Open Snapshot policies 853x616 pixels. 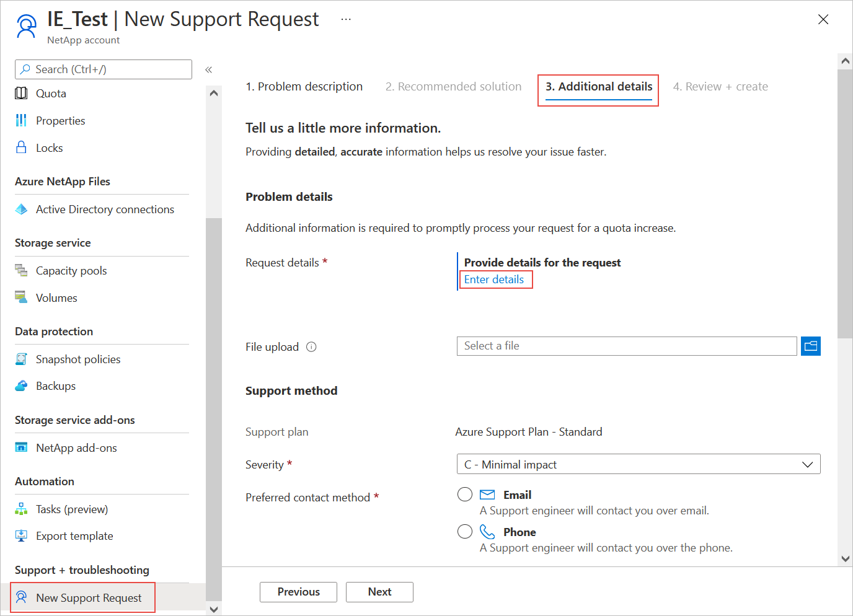tap(78, 359)
